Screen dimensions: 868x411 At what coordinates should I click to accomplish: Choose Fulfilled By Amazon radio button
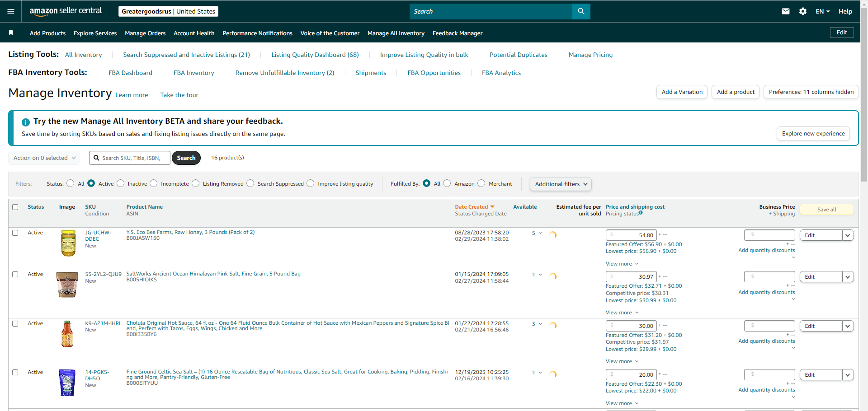coord(447,183)
